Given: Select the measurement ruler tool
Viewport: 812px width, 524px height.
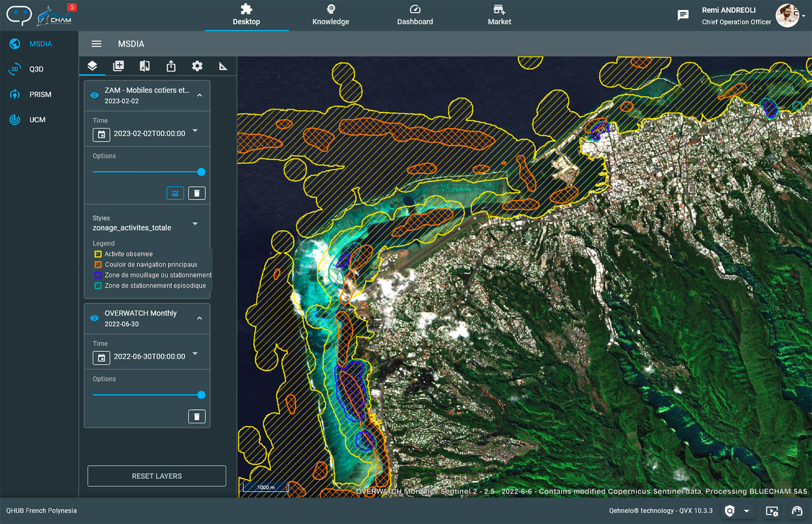Looking at the screenshot, I should click(x=223, y=66).
